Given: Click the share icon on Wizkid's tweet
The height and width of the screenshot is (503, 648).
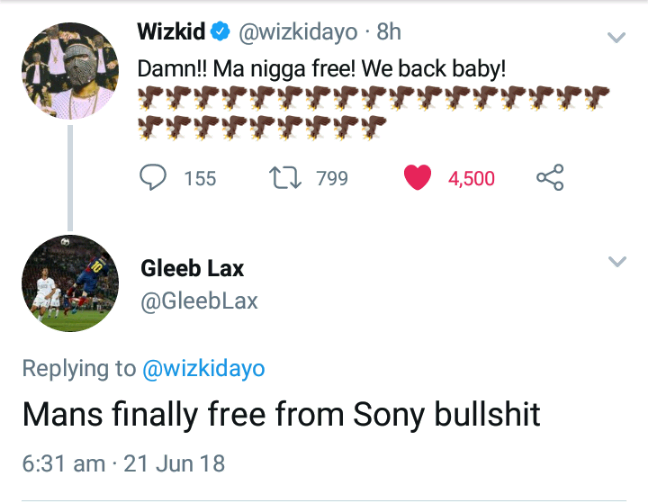Looking at the screenshot, I should pos(550,178).
